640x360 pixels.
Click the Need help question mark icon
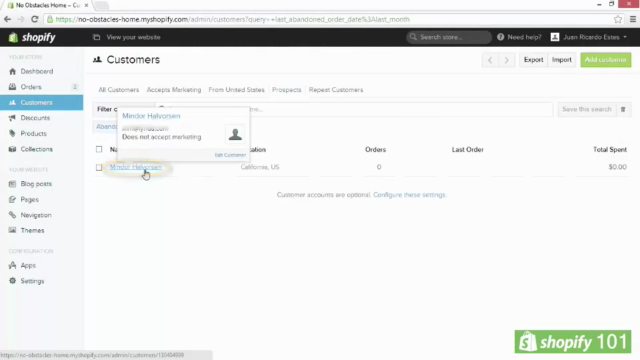500,37
